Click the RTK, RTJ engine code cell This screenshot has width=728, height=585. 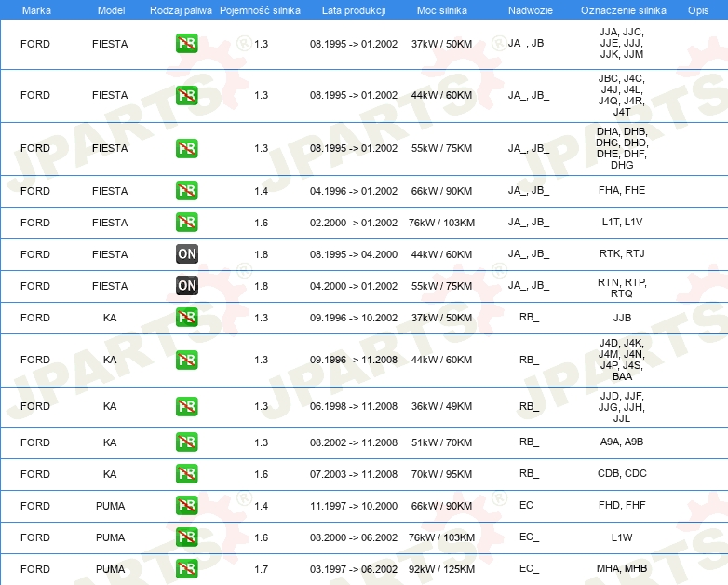pyautogui.click(x=622, y=253)
